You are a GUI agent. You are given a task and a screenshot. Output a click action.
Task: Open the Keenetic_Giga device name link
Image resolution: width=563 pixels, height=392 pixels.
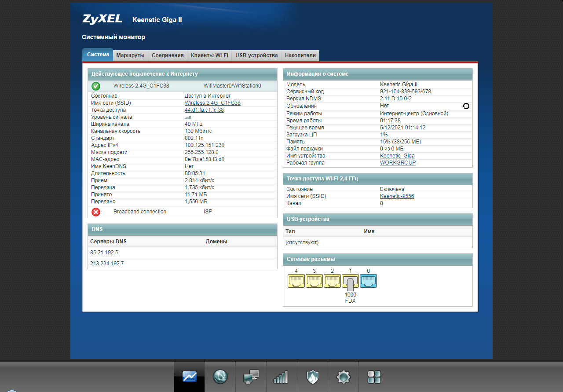tap(397, 156)
